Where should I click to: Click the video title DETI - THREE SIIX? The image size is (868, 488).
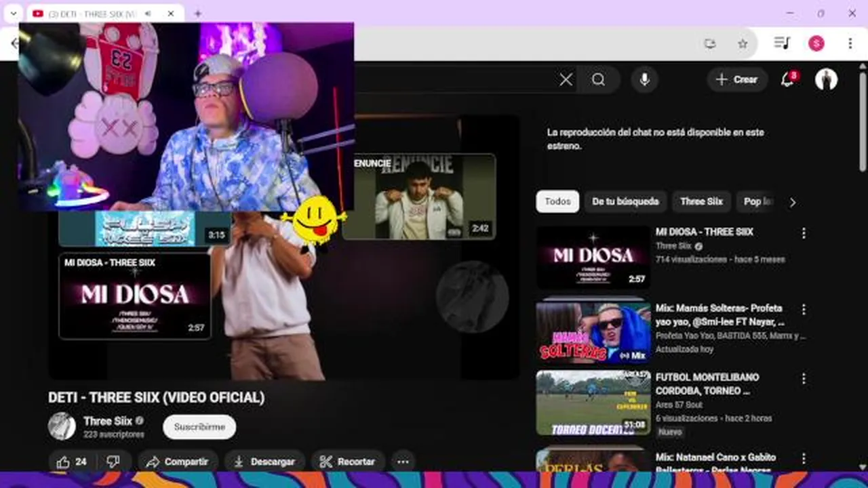(157, 398)
